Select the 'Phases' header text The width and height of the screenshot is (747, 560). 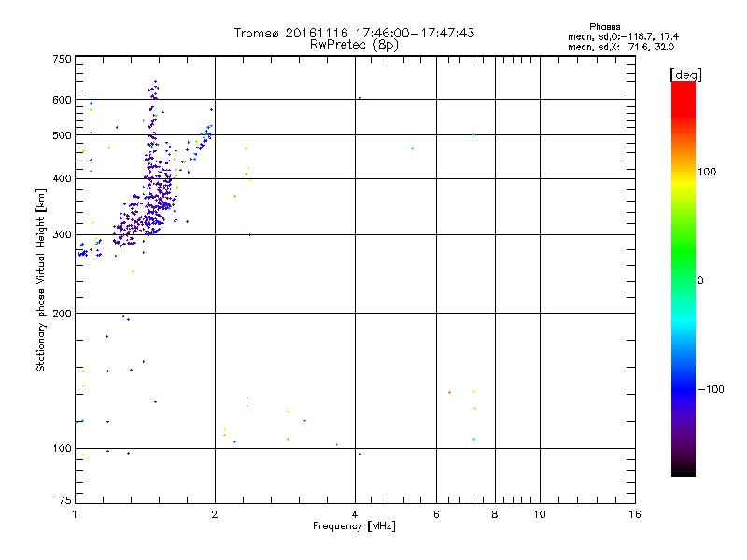point(604,27)
